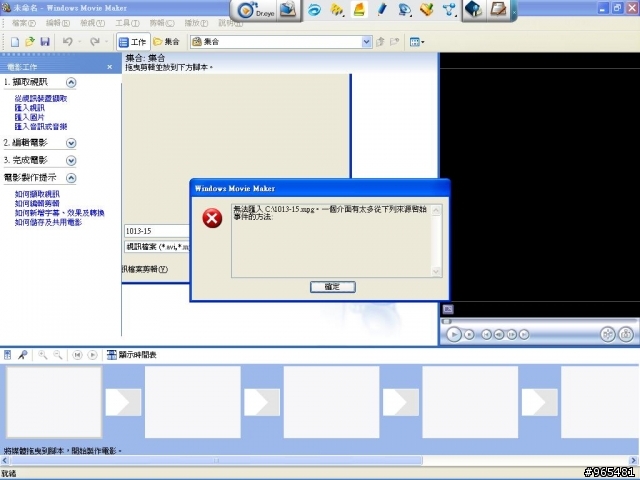
Task: Click the Undo arrow icon
Action: point(68,42)
